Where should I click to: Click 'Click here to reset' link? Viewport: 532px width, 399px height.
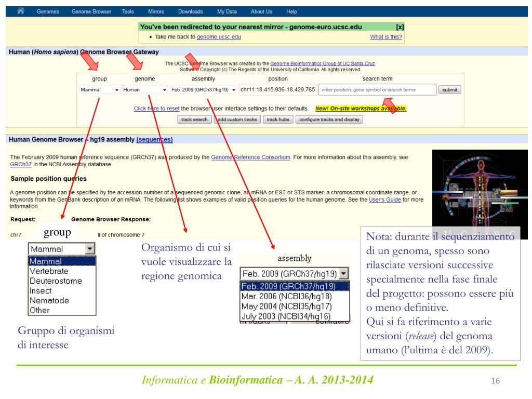tap(156, 109)
